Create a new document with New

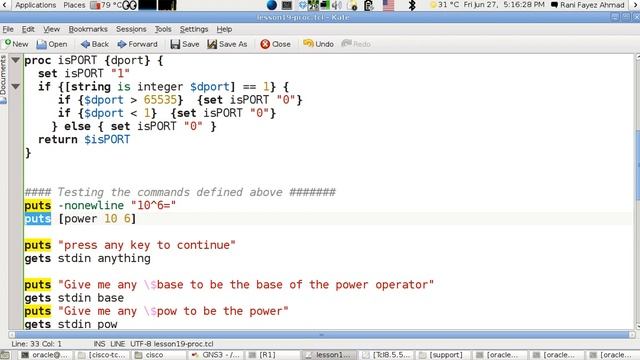point(16,44)
